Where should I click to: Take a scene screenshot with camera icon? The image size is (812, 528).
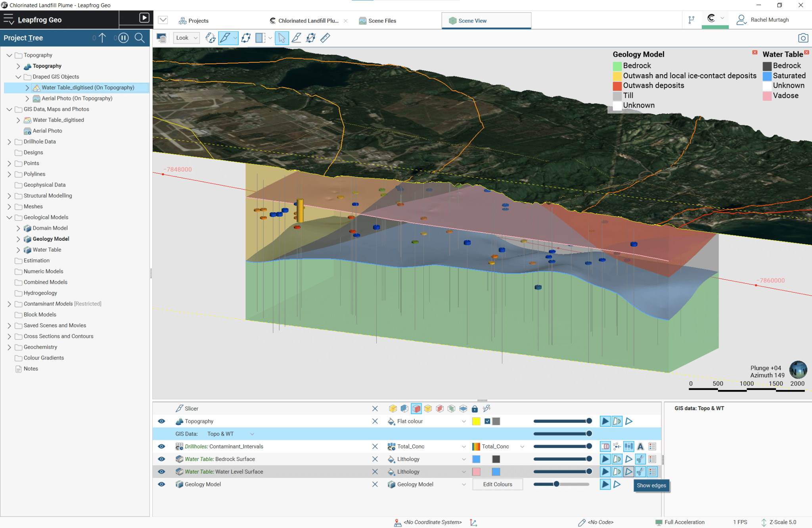[x=803, y=38]
